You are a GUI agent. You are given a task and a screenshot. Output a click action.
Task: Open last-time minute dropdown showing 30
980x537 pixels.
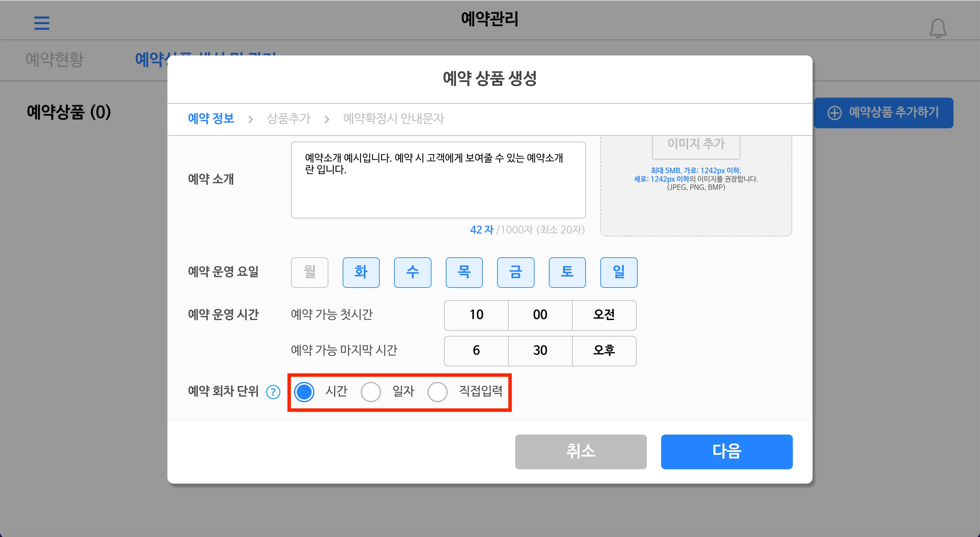pos(540,351)
